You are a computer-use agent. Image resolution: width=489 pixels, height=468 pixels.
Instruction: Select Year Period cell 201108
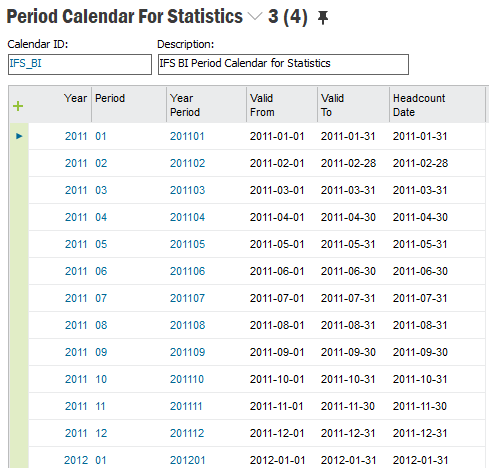(x=187, y=325)
